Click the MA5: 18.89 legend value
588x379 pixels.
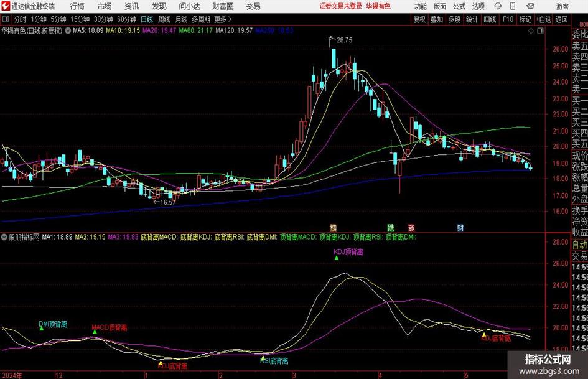(88, 30)
